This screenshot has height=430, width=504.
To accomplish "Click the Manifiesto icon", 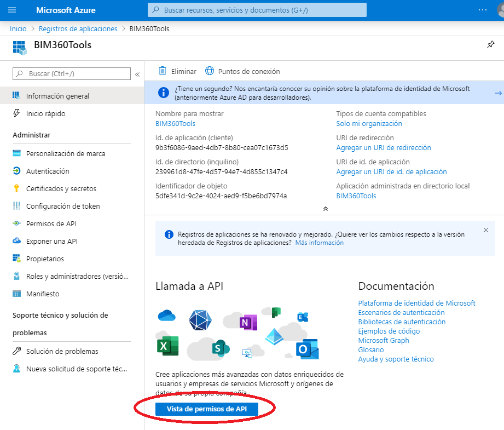I will [16, 293].
